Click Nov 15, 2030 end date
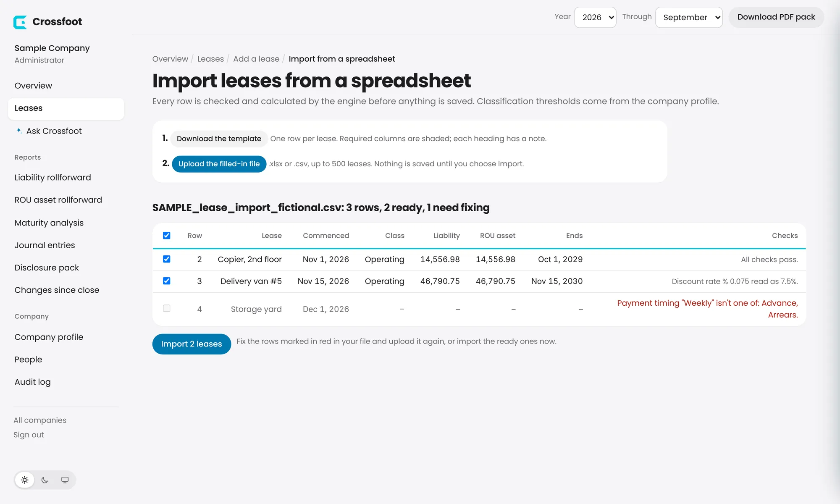 [557, 281]
